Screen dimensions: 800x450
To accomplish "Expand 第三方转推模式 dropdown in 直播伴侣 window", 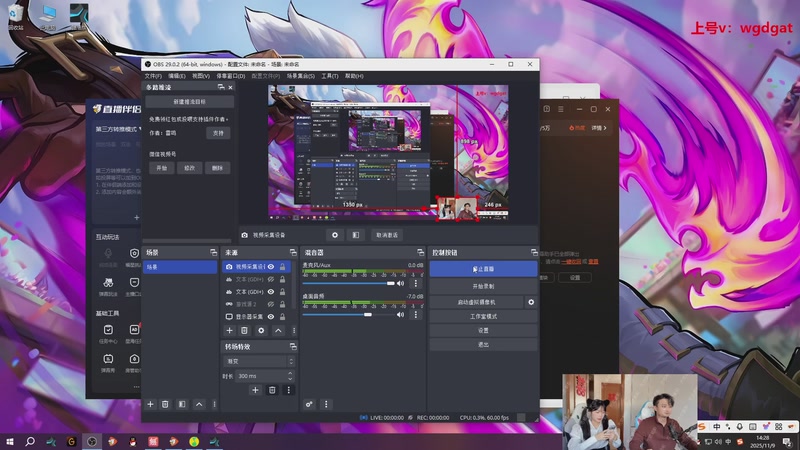I will 118,129.
